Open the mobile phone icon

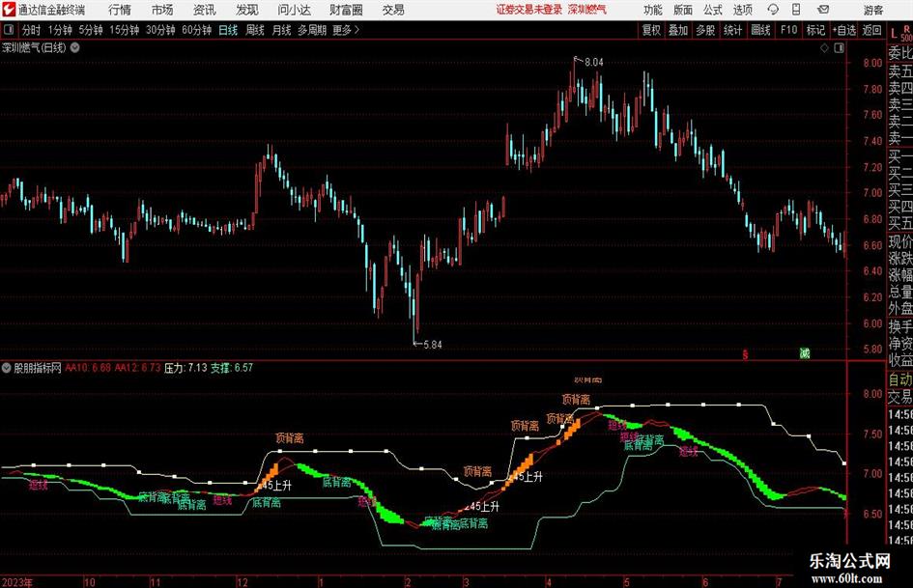(796, 10)
